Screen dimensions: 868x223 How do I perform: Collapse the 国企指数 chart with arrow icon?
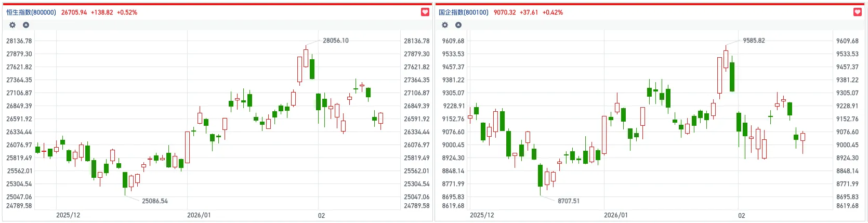458,25
